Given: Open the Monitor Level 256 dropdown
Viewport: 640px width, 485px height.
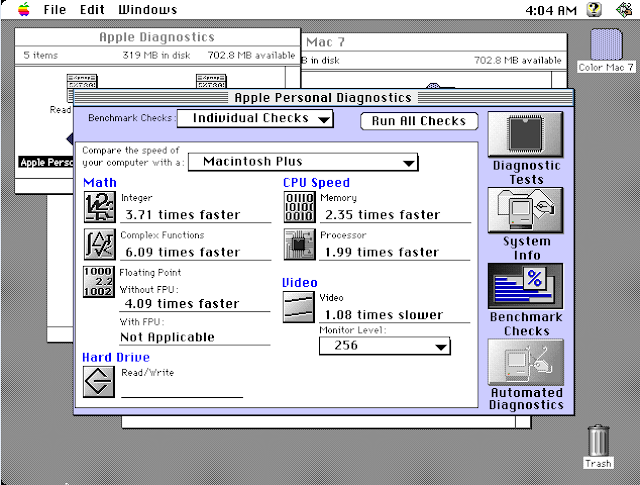Looking at the screenshot, I should pyautogui.click(x=384, y=346).
